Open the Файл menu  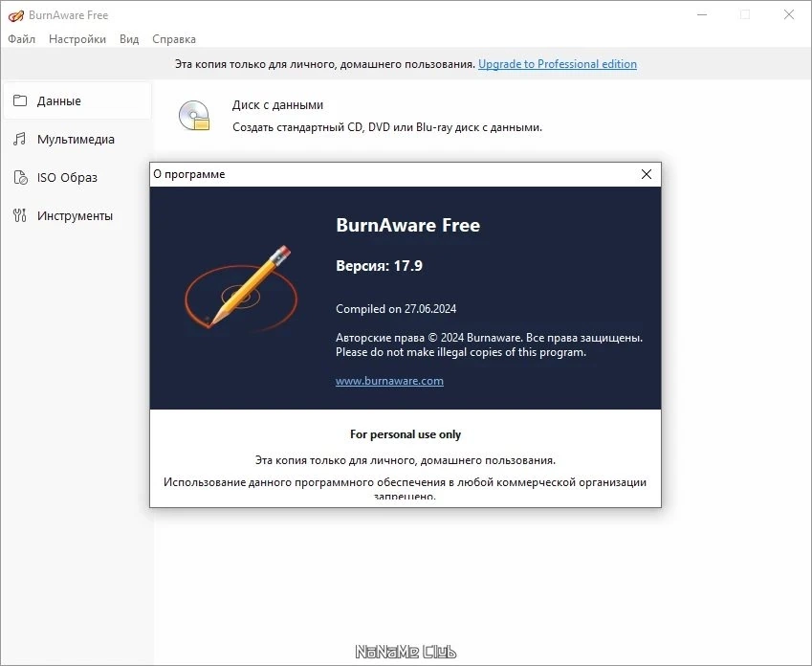[21, 39]
